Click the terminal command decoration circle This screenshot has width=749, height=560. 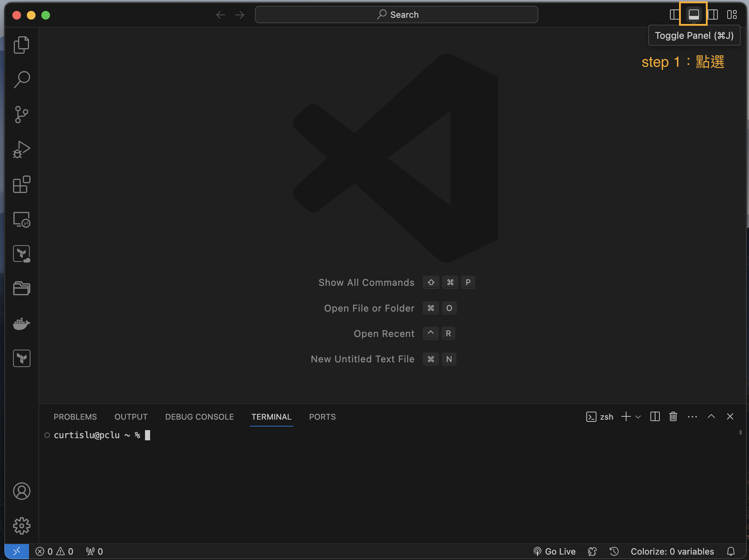click(x=47, y=435)
